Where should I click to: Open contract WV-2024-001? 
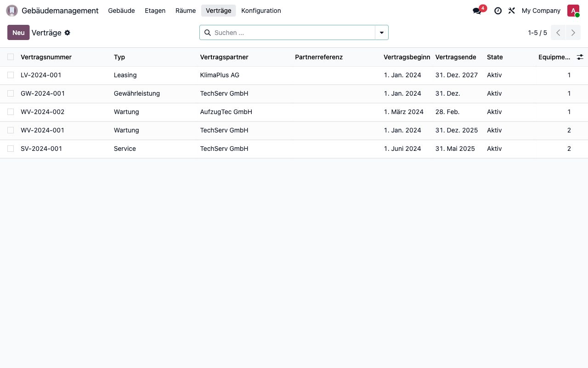[42, 130]
